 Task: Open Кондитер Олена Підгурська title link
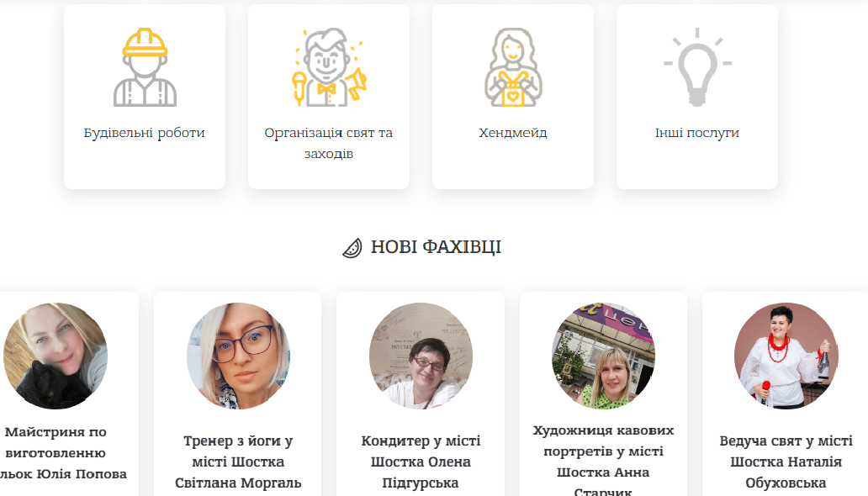[x=421, y=462]
